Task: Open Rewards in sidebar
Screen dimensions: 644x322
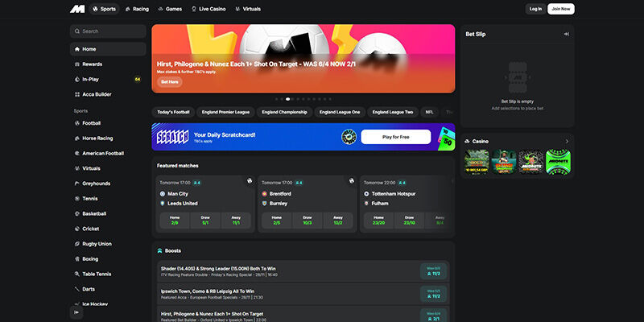Action: pos(108,64)
